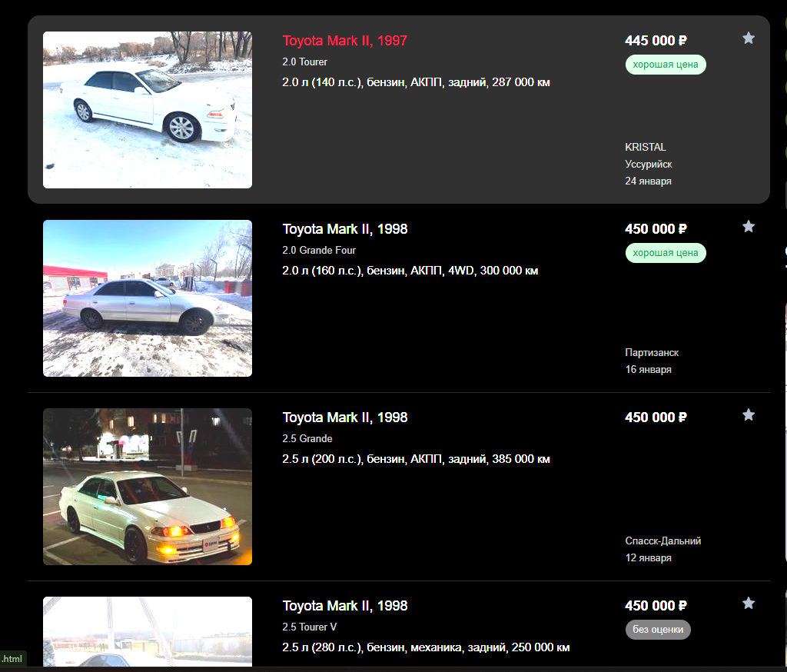This screenshot has width=787, height=672.
Task: Open the 2.0 Grande Four Mark II 1998 title
Action: 345,229
